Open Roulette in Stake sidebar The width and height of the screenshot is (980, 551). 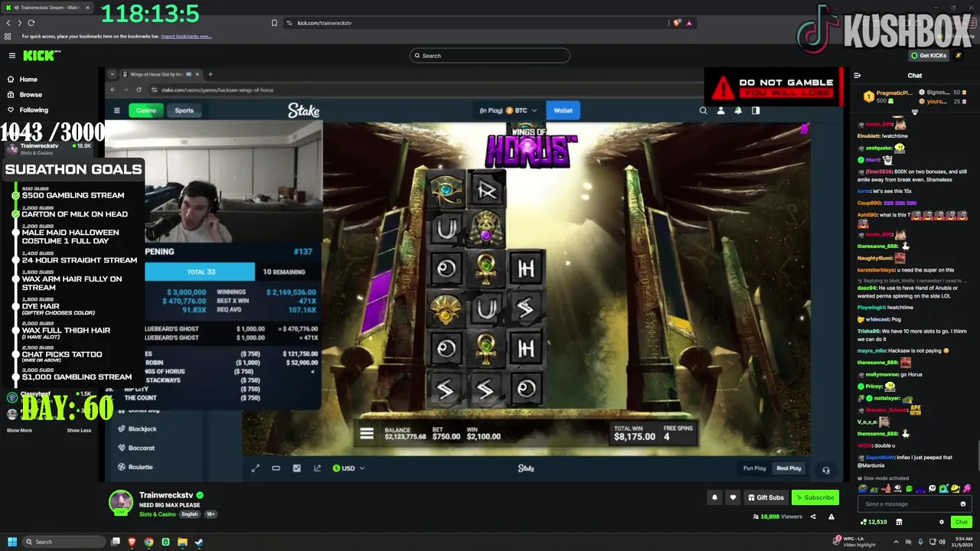[140, 467]
